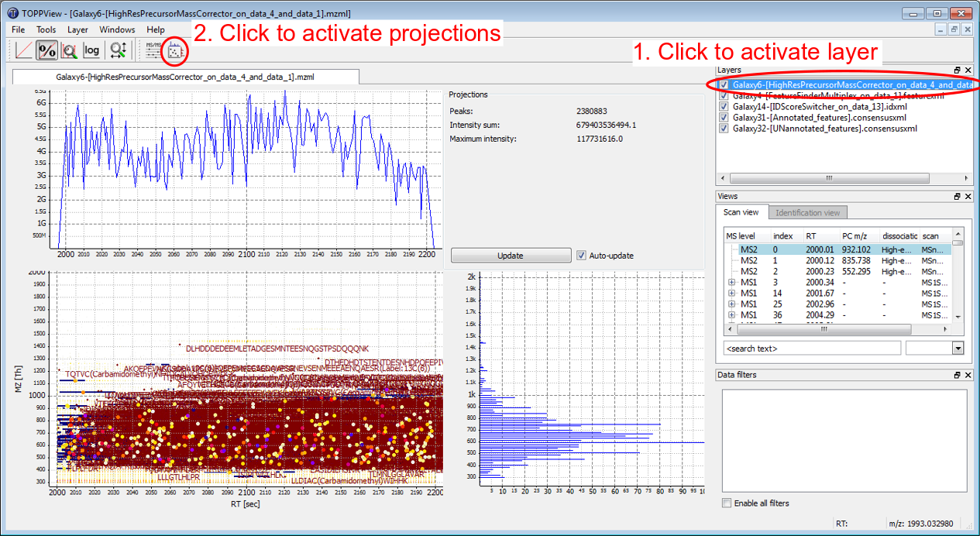The image size is (980, 536).
Task: Sort by the MS level column header
Action: (747, 235)
